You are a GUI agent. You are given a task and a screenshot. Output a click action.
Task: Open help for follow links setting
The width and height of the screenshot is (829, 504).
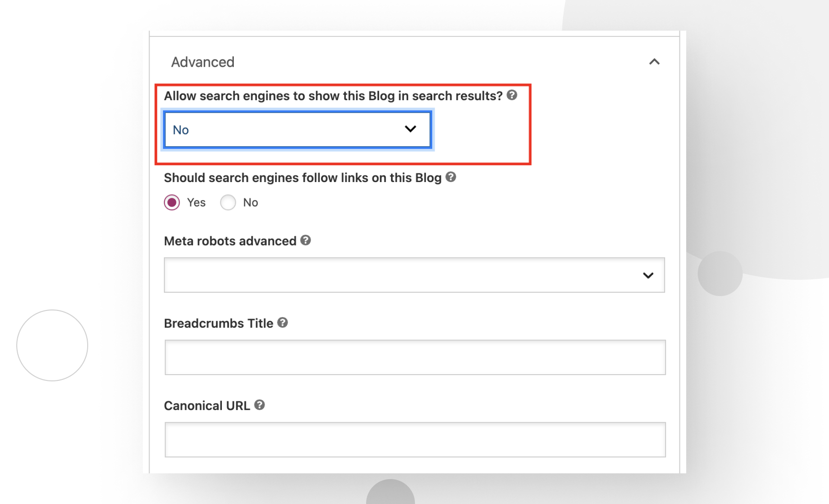[x=450, y=177]
